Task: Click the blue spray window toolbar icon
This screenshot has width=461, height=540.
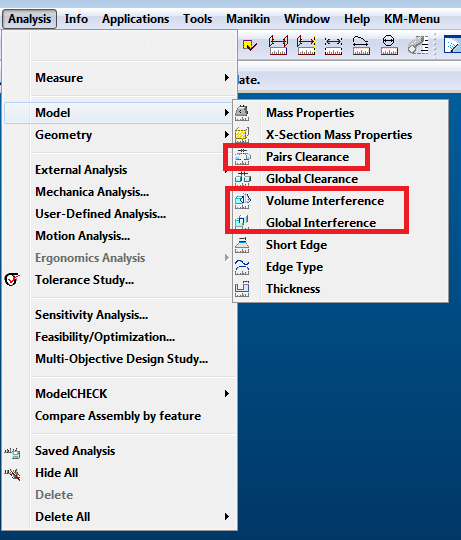Action: click(x=452, y=44)
